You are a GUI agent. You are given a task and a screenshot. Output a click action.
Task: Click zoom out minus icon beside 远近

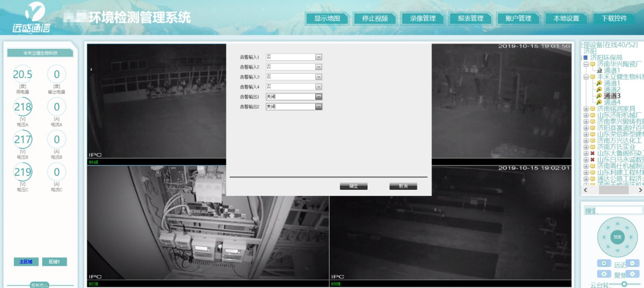tap(633, 264)
